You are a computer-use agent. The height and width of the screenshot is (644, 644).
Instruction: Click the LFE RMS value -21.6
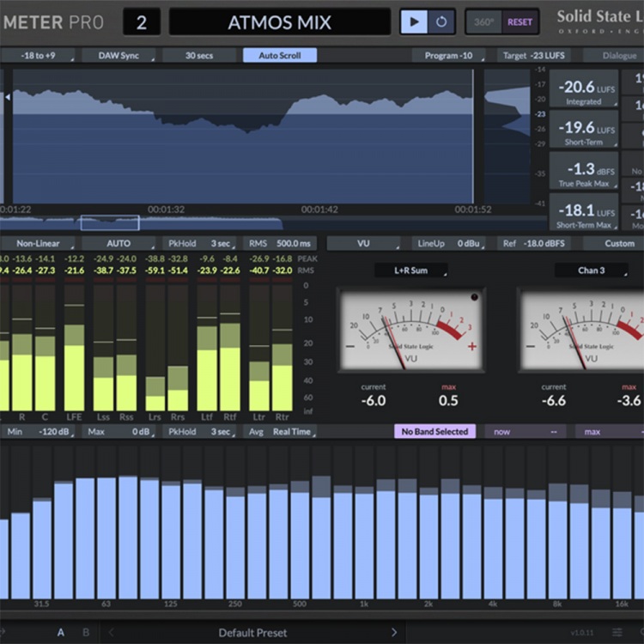pos(75,270)
